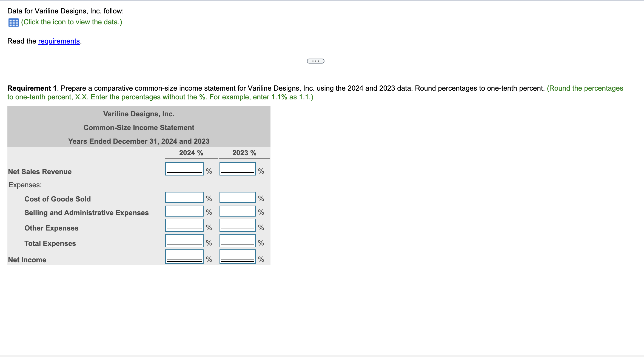Click the requirements link
Screen dimensions: 644x357
59,41
